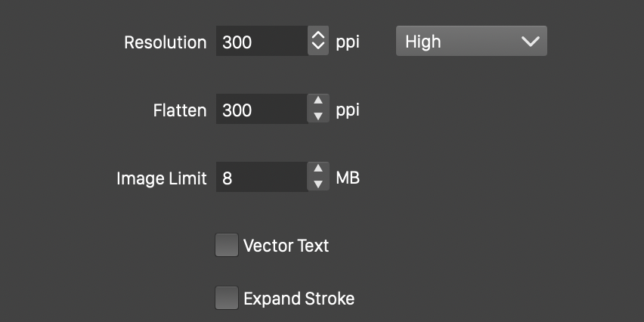Click the down chevron arrow on the High dropdown

pyautogui.click(x=531, y=42)
